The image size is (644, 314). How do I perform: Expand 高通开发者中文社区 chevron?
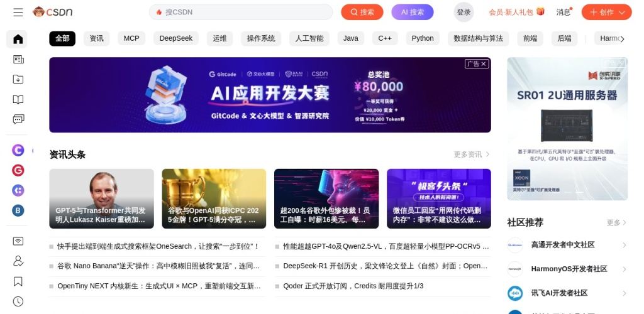pos(624,245)
